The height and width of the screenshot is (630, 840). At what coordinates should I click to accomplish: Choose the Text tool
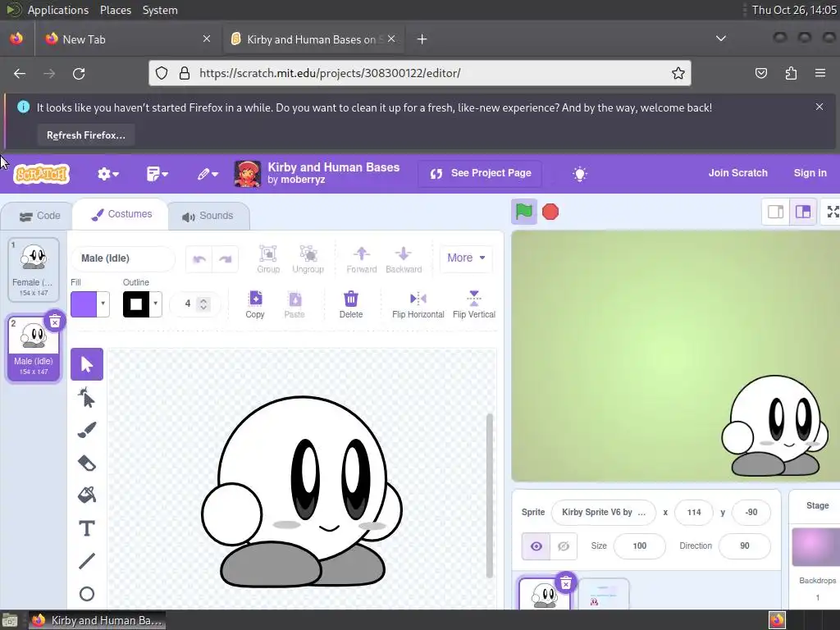(x=87, y=528)
